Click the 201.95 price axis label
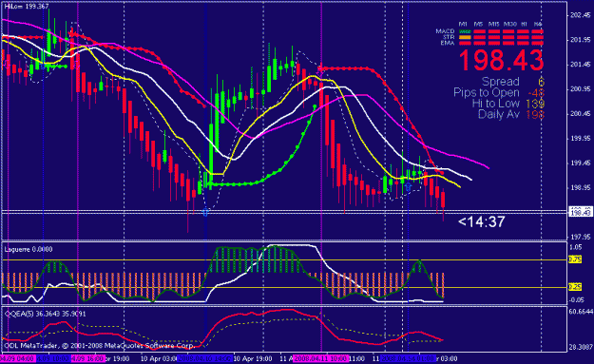Screen dimensions: 594x364 (x=581, y=40)
